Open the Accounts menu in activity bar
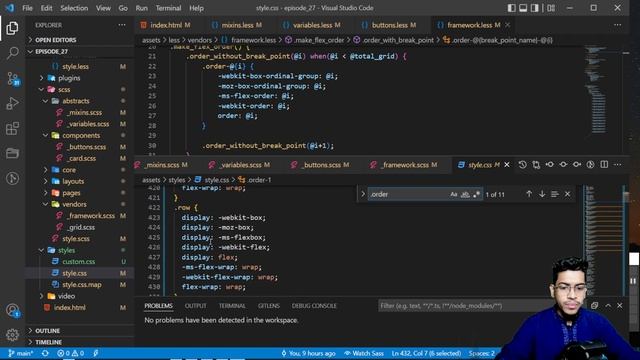Viewport: 640px width, 360px height. [12, 310]
